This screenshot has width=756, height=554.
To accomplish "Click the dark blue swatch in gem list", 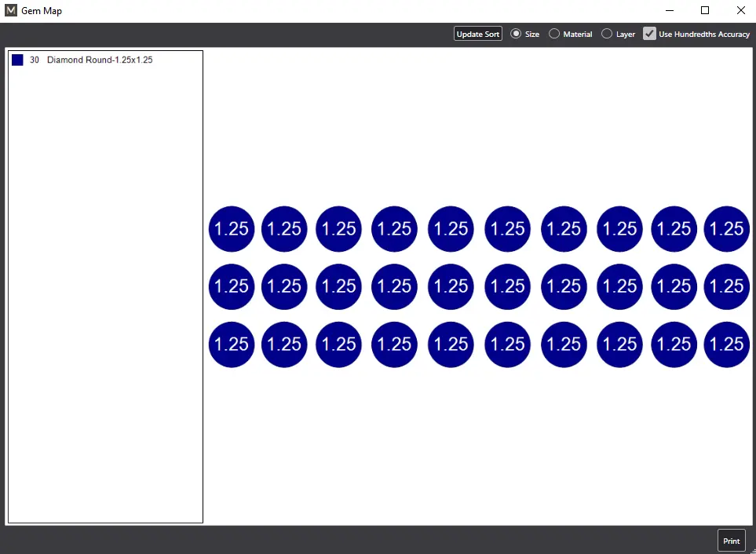I will (17, 60).
